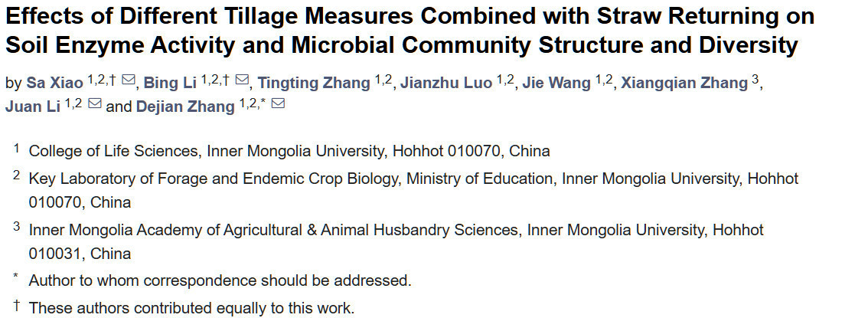Click the asterisk superscript after Dejian Zhang
The height and width of the screenshot is (318, 868).
pos(263,103)
